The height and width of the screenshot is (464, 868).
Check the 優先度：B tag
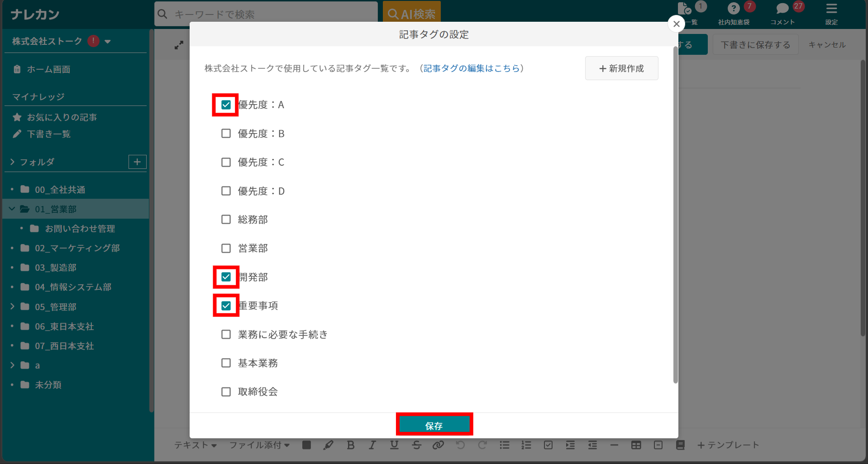pos(226,134)
